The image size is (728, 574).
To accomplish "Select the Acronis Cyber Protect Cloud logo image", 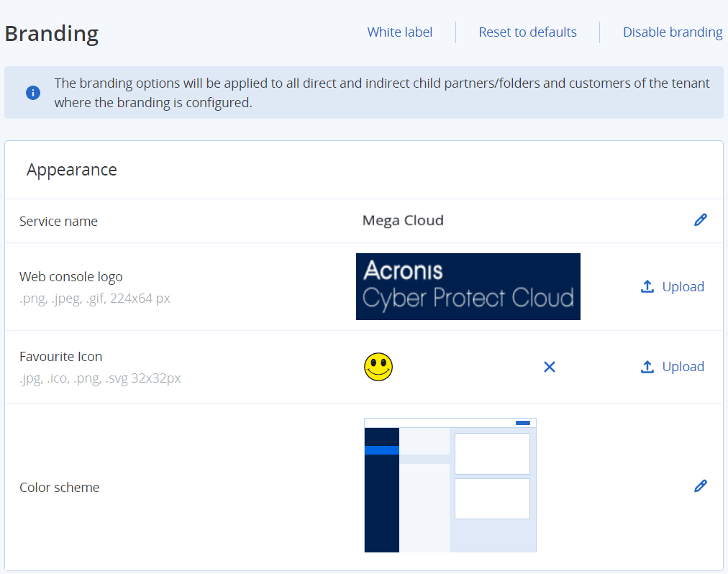I will [468, 286].
